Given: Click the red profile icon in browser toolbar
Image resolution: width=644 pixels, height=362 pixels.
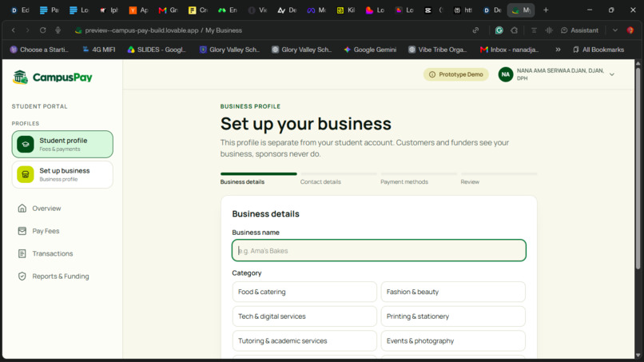Looking at the screenshot, I should point(630,30).
